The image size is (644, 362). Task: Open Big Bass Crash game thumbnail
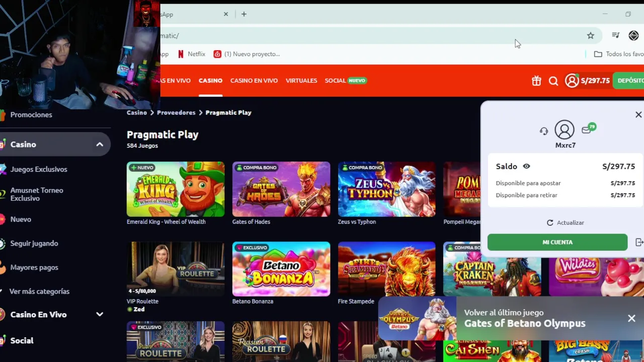tap(596, 351)
